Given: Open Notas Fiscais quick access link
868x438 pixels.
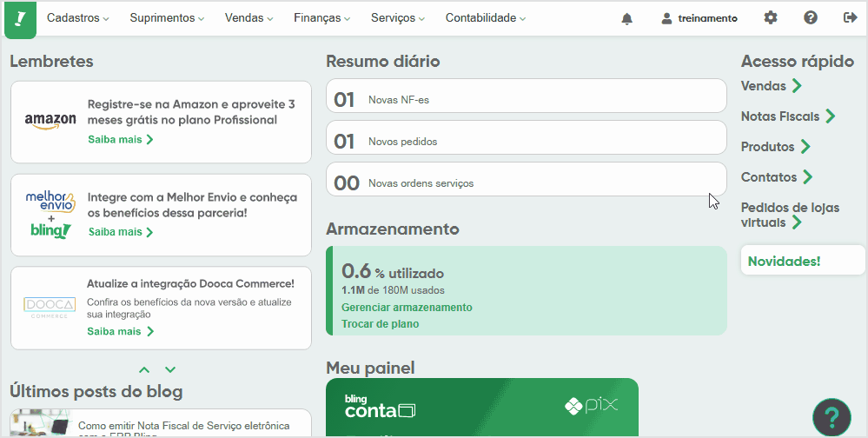Looking at the screenshot, I should [x=788, y=116].
